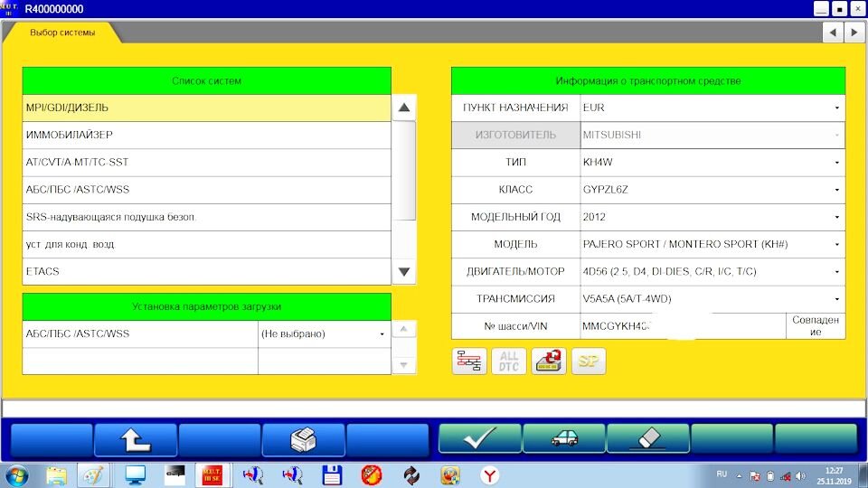Viewport: 868px width, 488px height.
Task: Confirm with the checkmark button
Action: (480, 439)
